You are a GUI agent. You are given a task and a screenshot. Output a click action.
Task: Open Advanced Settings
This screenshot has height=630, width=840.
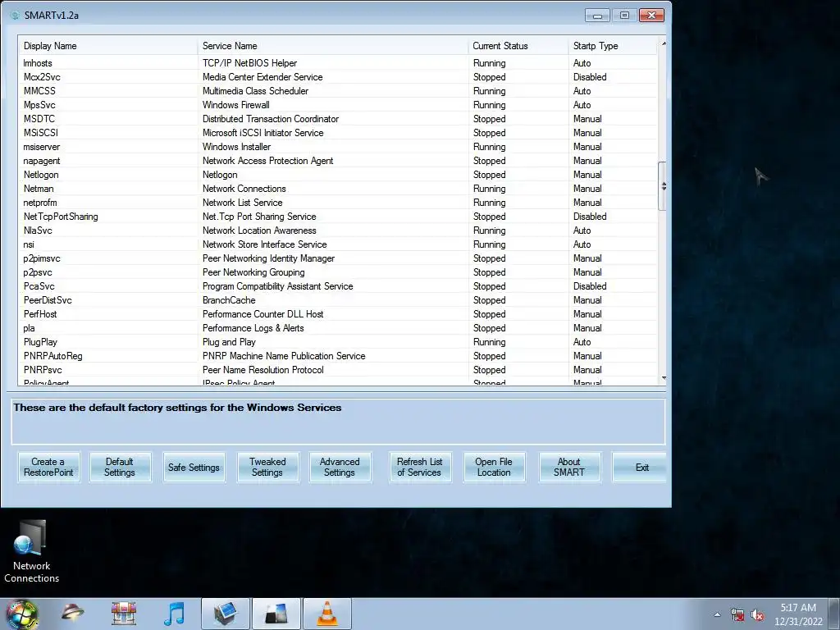tap(340, 467)
